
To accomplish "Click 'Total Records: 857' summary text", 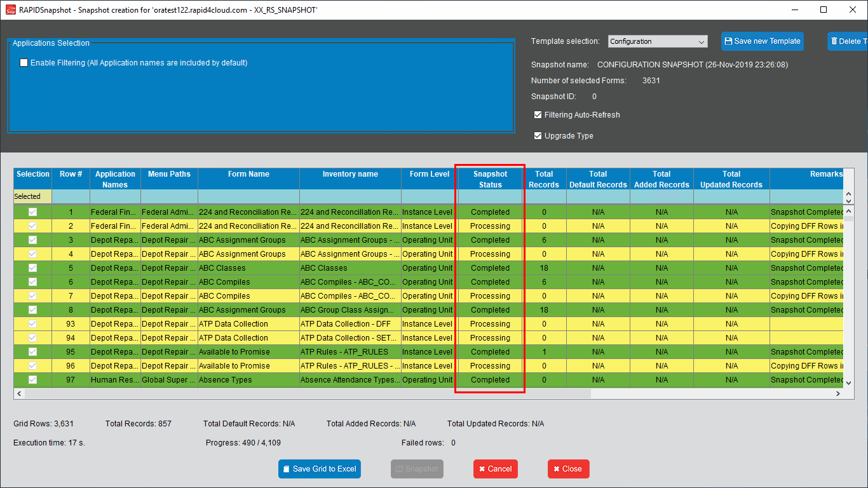I will pos(139,424).
